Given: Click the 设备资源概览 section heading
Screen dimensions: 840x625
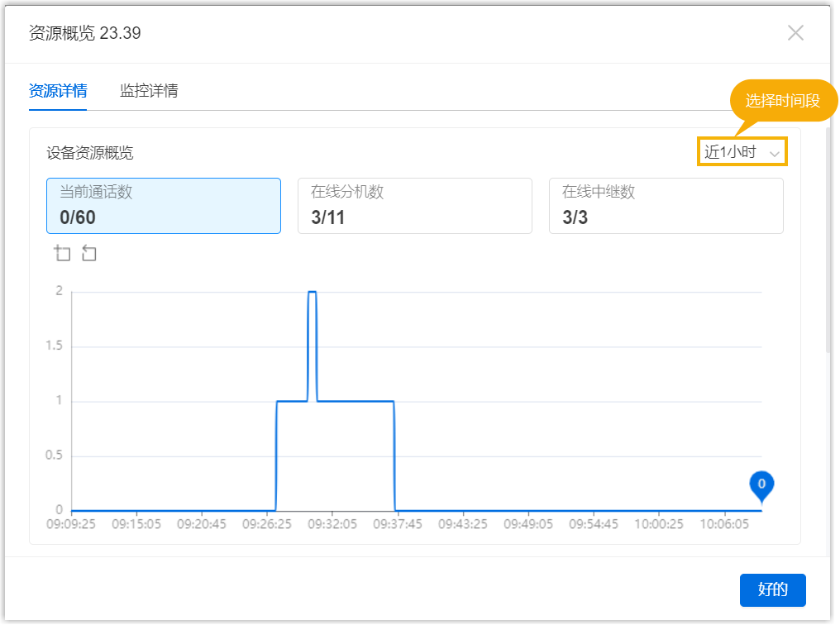Looking at the screenshot, I should 90,153.
